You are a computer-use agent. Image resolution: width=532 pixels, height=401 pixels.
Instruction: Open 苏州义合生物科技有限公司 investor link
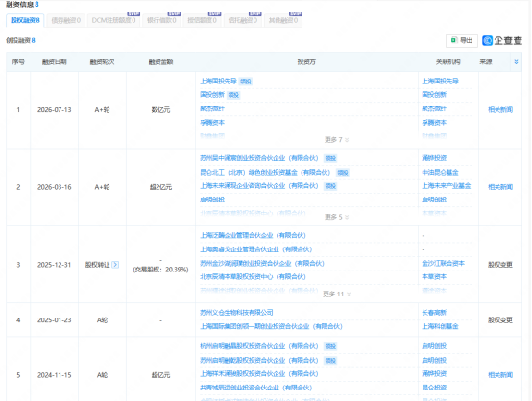click(236, 312)
